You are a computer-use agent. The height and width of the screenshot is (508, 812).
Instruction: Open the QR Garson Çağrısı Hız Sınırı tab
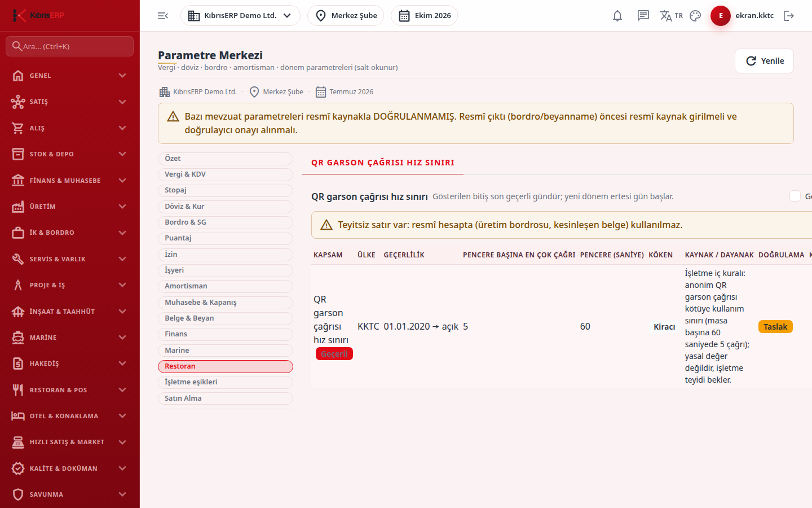383,163
